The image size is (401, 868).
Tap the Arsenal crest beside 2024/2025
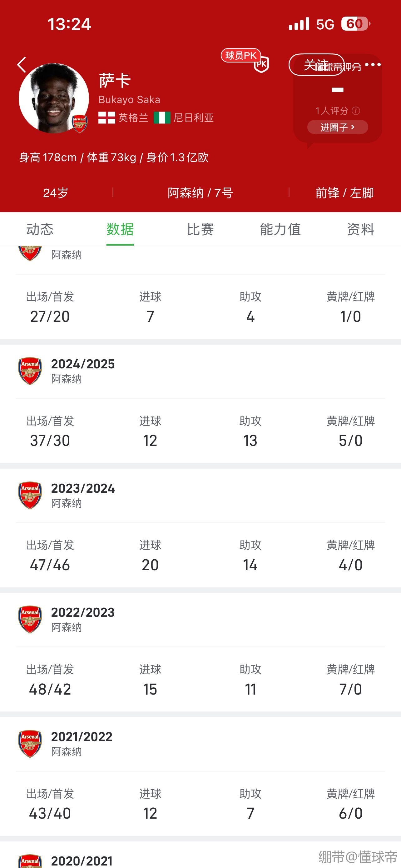(x=30, y=371)
